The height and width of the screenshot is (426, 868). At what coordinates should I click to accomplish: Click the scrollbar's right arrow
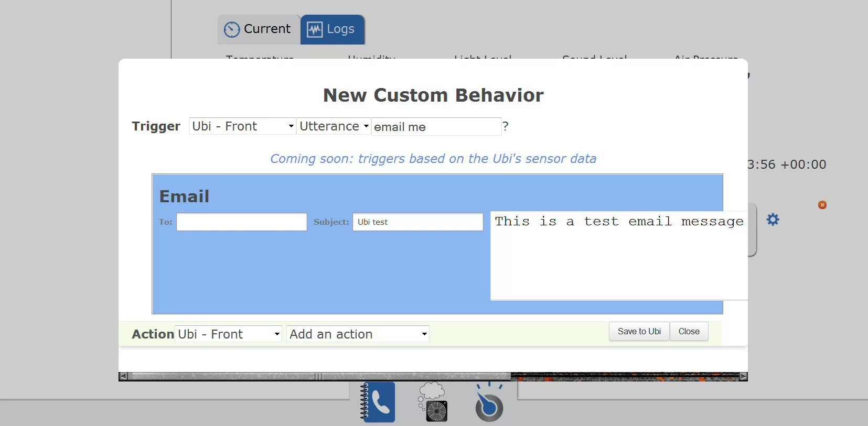(743, 376)
